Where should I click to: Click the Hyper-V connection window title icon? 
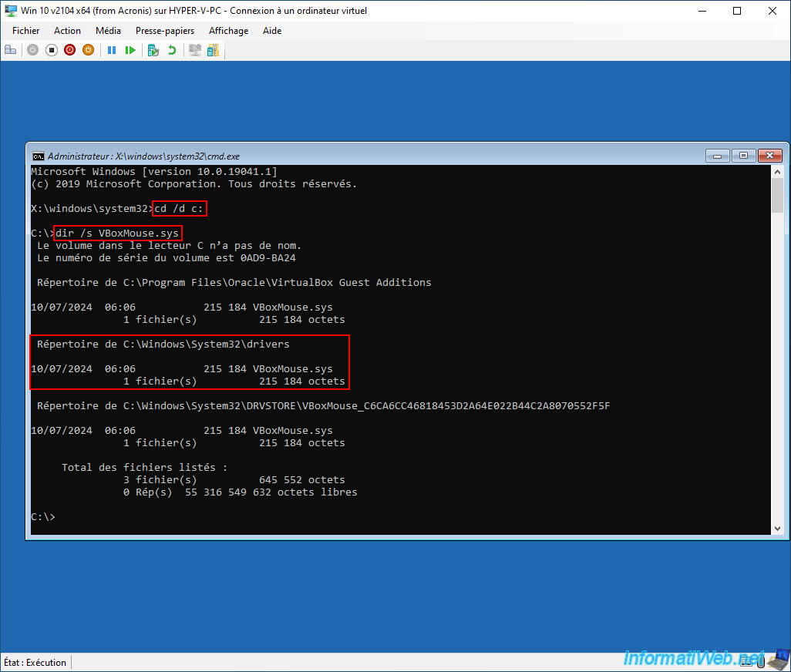[x=10, y=11]
